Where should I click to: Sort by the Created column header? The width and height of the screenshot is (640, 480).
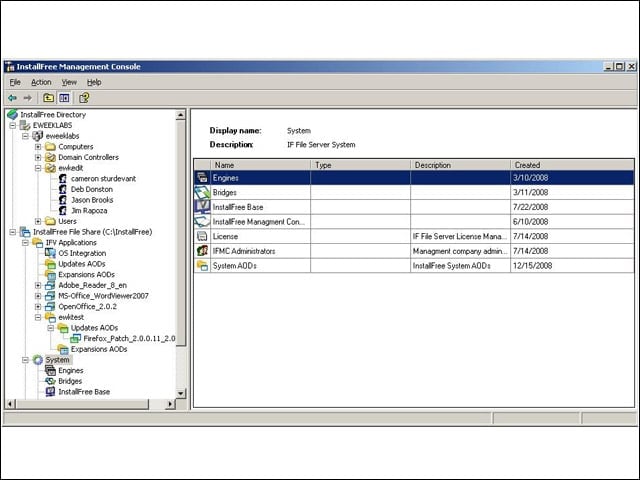pos(573,165)
